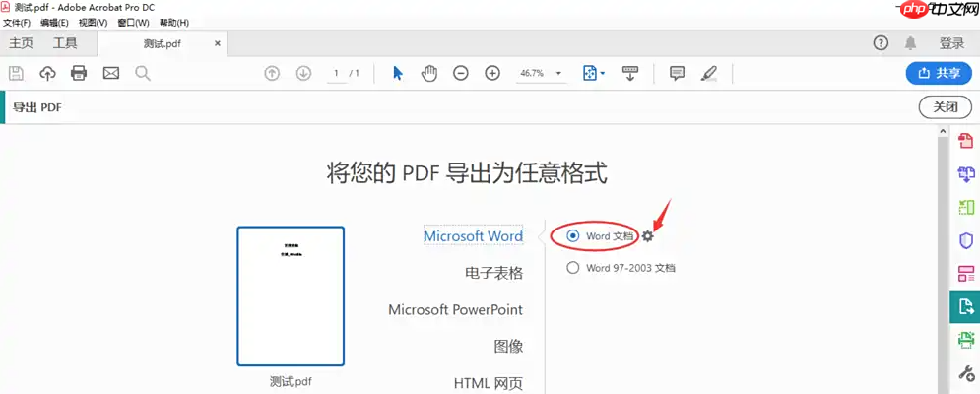Open 窗口(W) menu
This screenshot has height=394, width=980.
133,23
